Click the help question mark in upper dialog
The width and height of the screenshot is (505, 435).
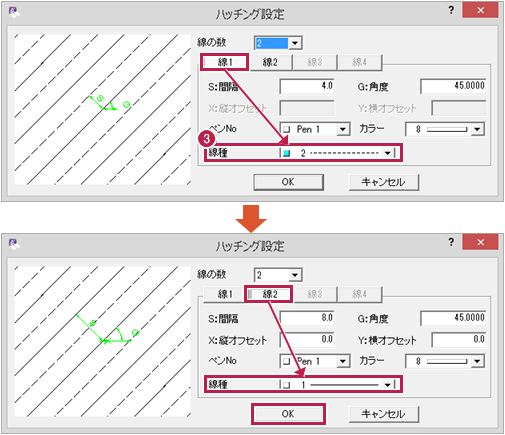click(x=451, y=10)
